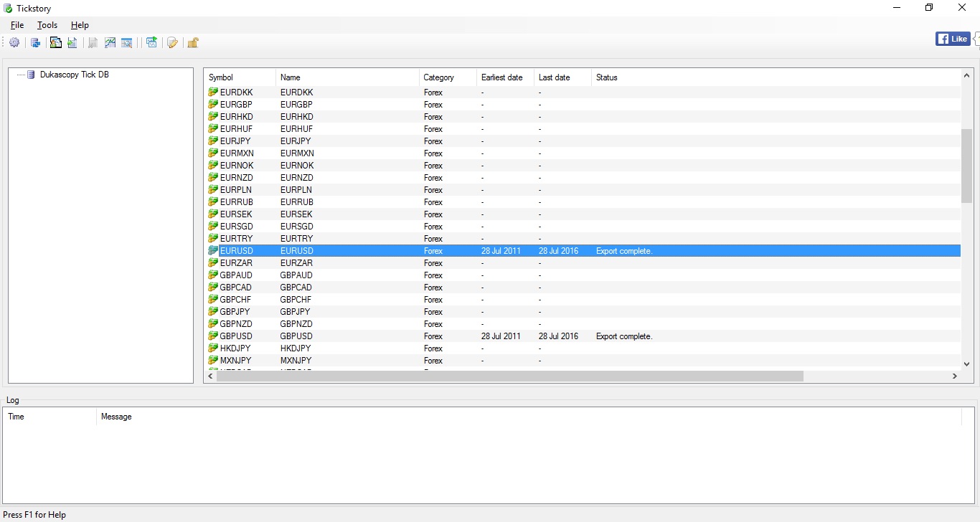980x522 pixels.
Task: Select the MXNJPY symbol text
Action: tap(236, 361)
